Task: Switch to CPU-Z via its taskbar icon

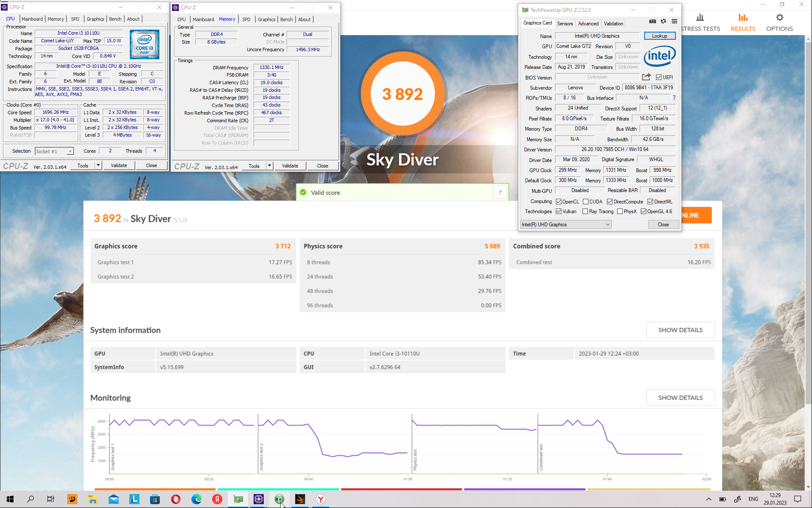Action: point(259,499)
